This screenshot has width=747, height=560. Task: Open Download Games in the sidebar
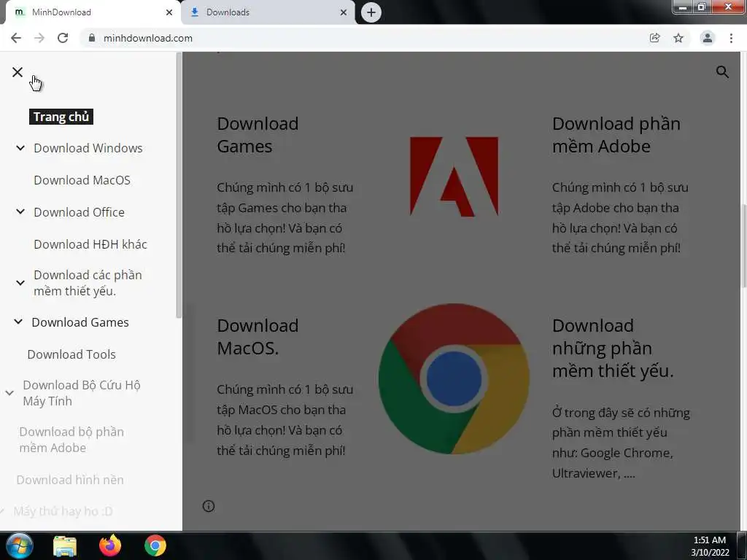[x=80, y=322]
